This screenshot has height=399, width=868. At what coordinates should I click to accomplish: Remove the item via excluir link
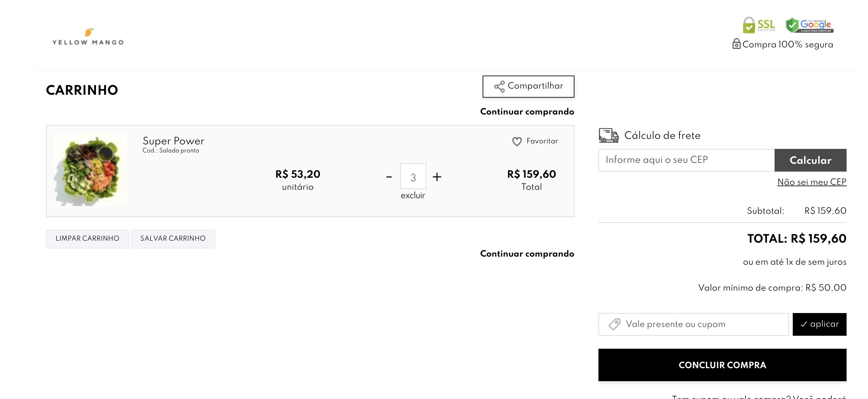click(x=413, y=196)
